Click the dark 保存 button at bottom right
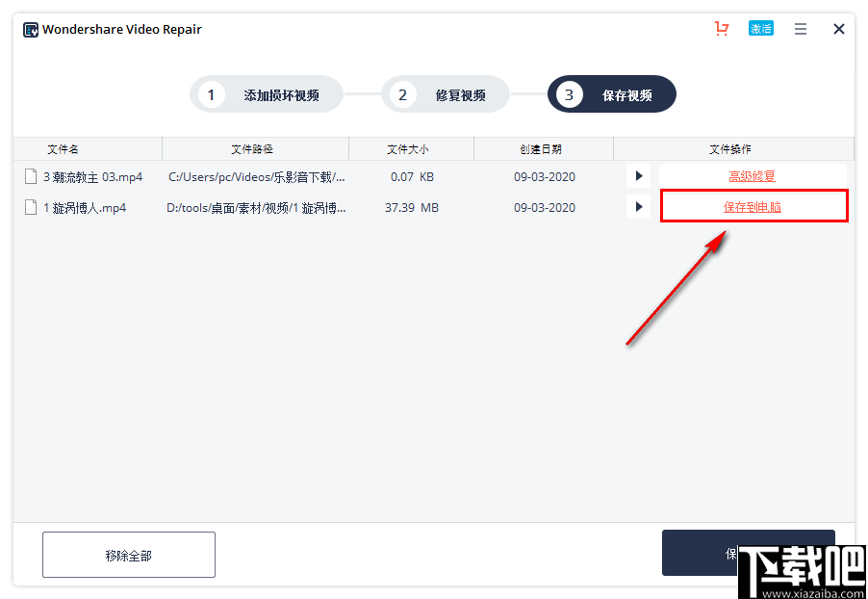 (749, 553)
